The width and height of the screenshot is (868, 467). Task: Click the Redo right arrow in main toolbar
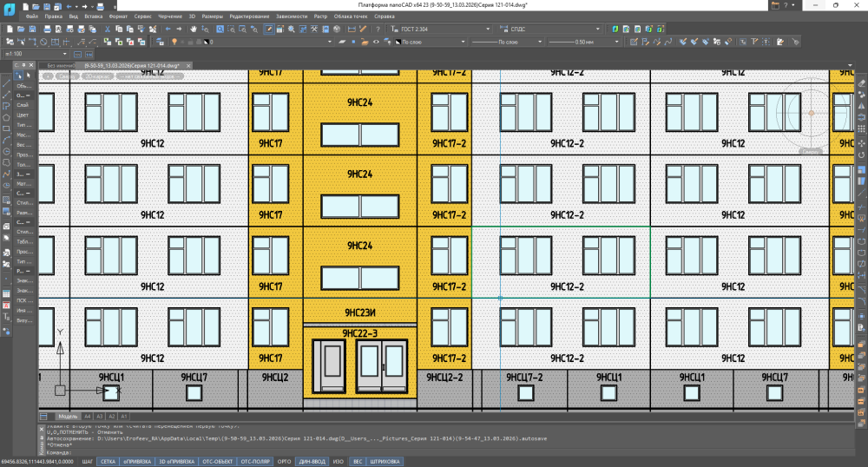tap(179, 29)
